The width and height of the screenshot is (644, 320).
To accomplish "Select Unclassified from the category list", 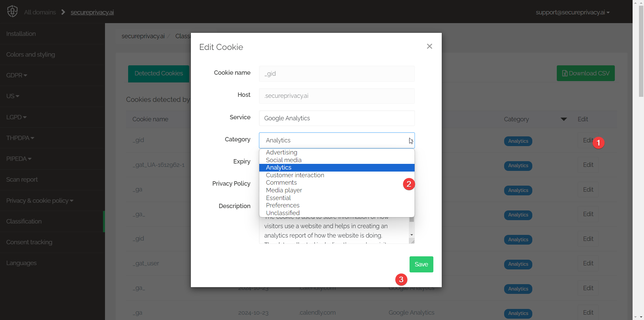I will point(283,213).
